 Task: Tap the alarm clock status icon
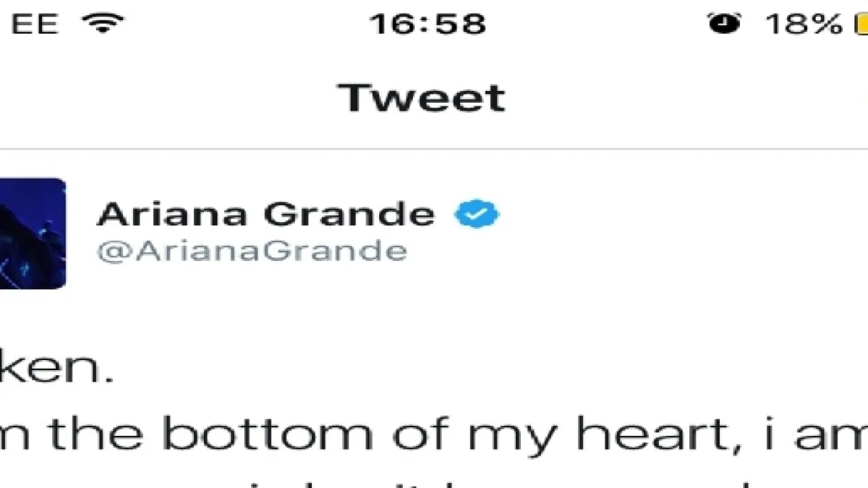(724, 23)
